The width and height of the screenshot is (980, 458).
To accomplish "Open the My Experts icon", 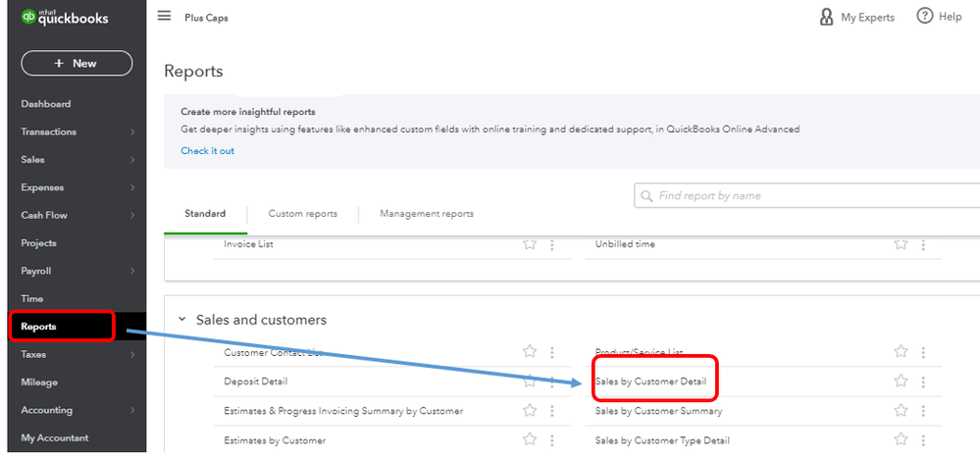I will [827, 17].
